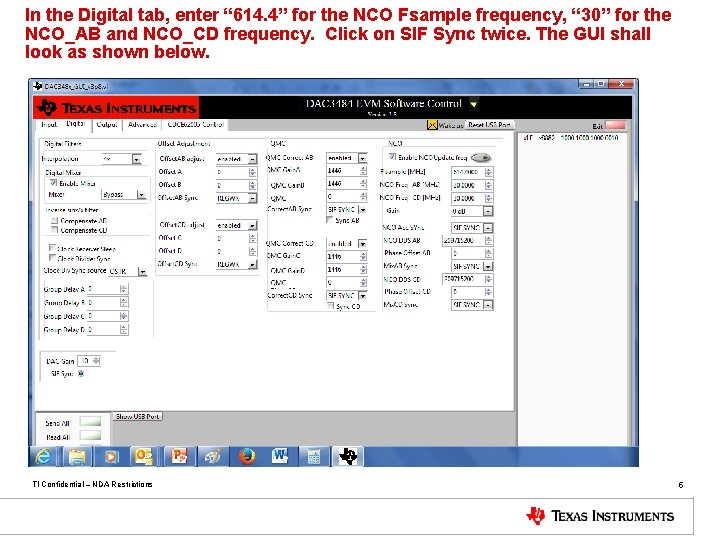Click the Show USB Port button
Viewport: 720px width, 540px height.
[x=138, y=416]
